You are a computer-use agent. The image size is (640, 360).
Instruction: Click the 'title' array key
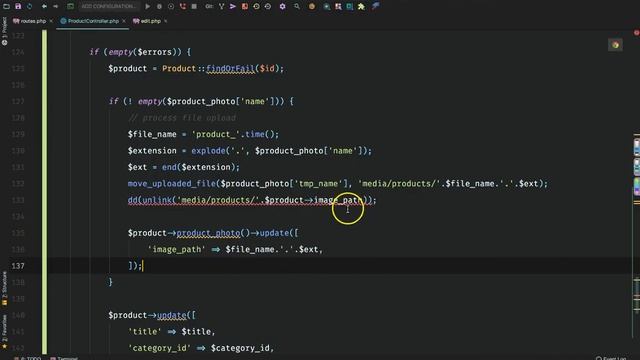point(145,331)
